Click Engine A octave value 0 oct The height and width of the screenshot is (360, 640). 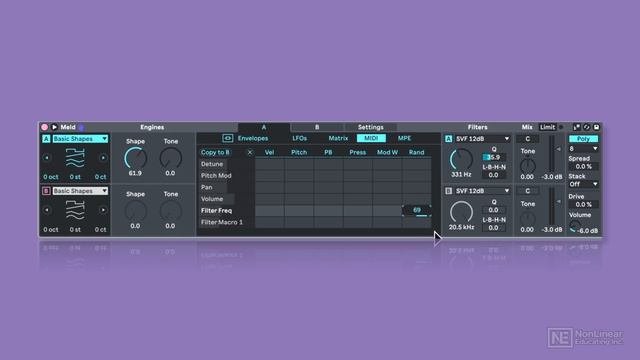[51, 177]
